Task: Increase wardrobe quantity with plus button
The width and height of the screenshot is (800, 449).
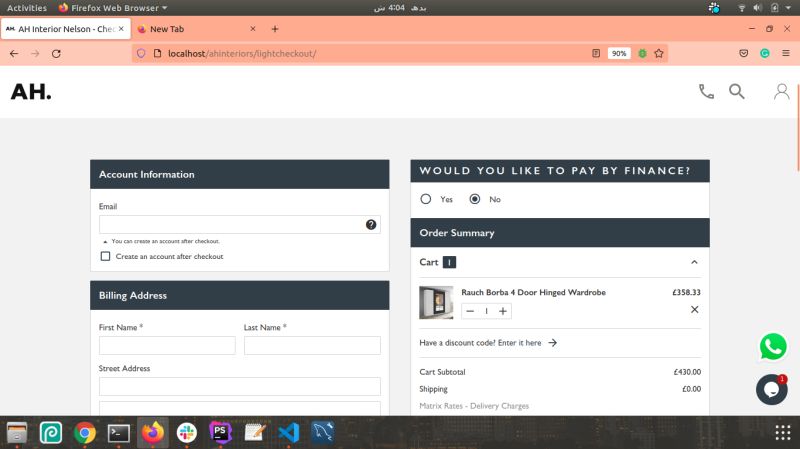Action: coord(503,311)
